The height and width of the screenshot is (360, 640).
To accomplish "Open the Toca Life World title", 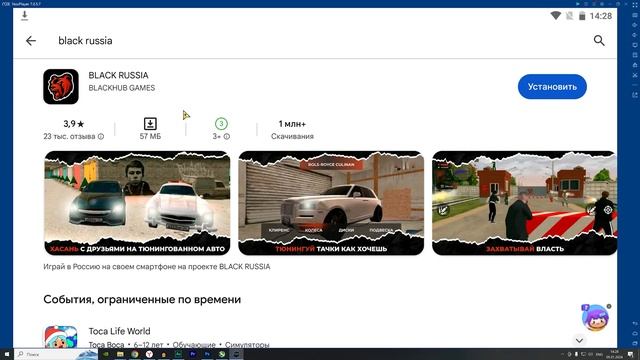I will pyautogui.click(x=119, y=331).
